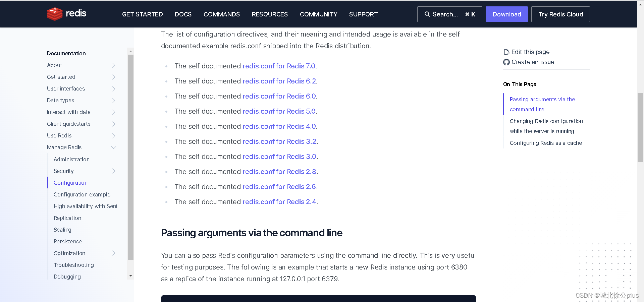Click the Download button
This screenshot has width=644, height=302.
point(506,14)
